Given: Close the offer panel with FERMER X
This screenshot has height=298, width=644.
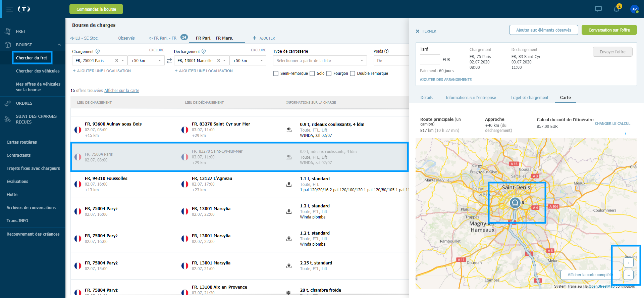Looking at the screenshot, I should pos(426,31).
